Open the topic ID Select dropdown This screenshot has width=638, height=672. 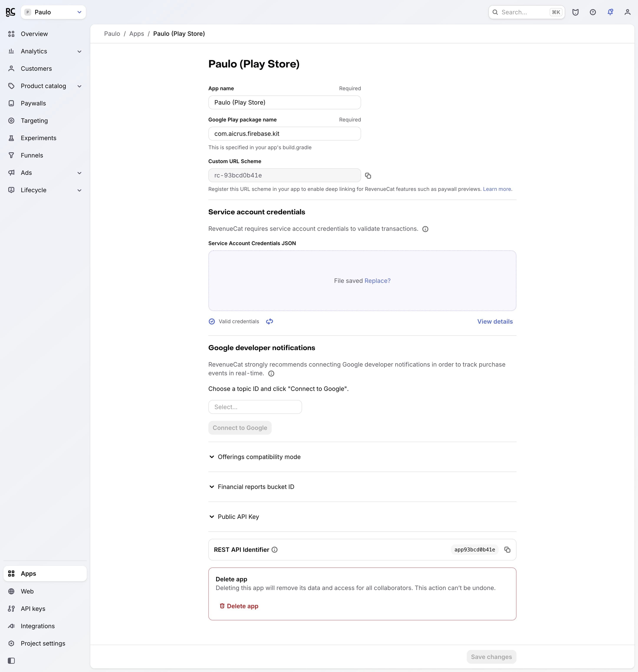255,407
